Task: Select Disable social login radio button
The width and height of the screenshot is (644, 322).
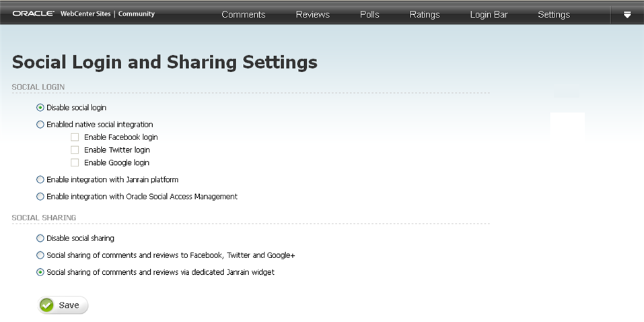Action: [x=40, y=107]
